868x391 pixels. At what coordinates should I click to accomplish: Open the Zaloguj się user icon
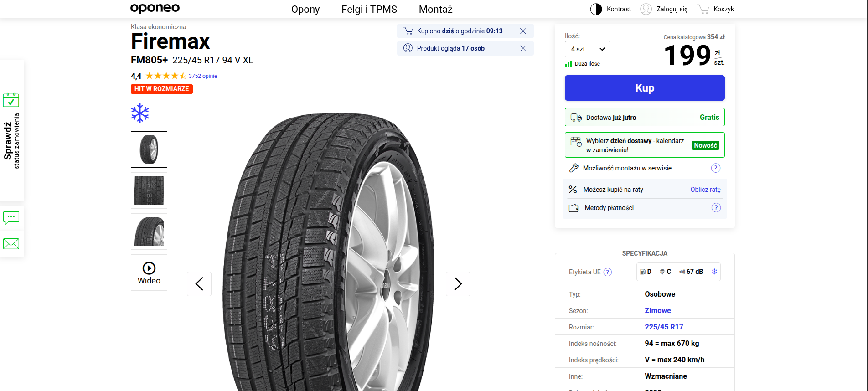coord(646,9)
